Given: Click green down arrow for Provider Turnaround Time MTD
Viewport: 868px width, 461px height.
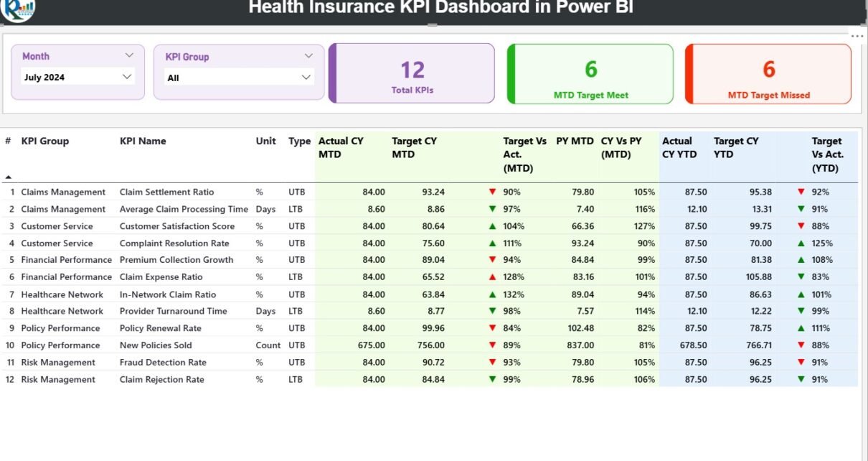Looking at the screenshot, I should (x=492, y=311).
